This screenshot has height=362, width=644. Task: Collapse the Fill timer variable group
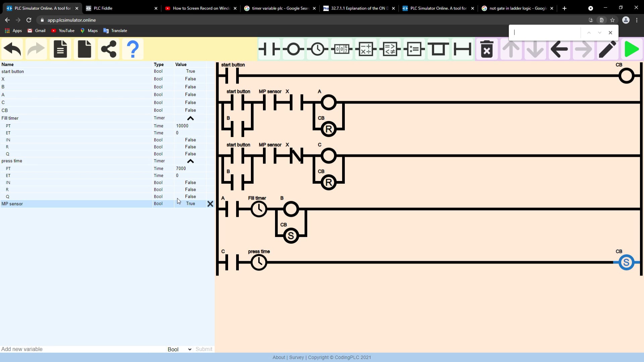point(191,118)
